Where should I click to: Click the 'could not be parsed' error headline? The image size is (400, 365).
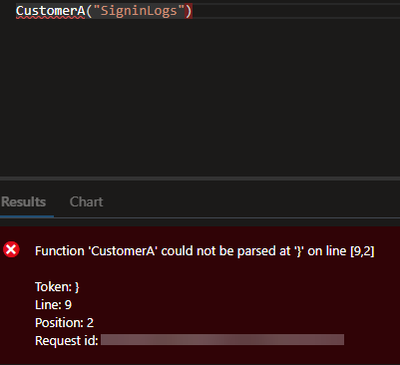205,251
